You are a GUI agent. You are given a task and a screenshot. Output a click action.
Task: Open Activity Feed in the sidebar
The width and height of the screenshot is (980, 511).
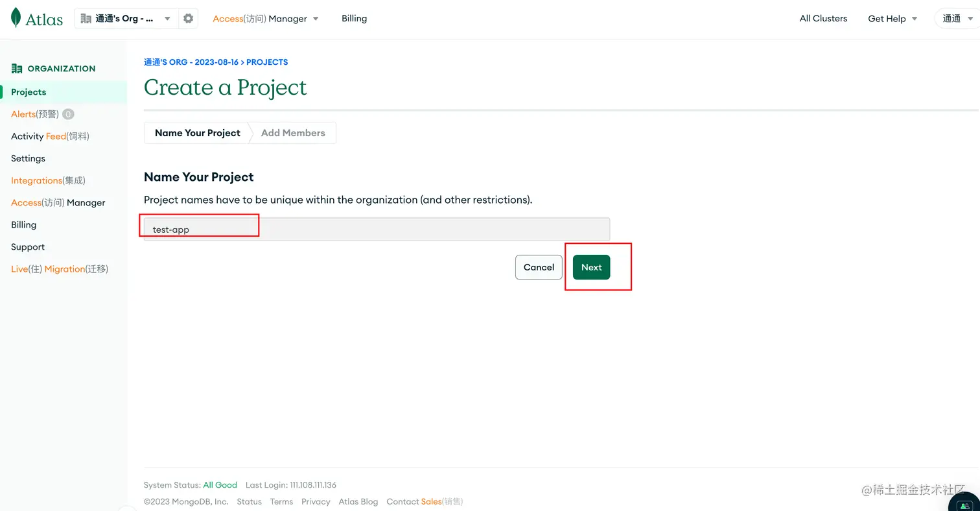(50, 136)
